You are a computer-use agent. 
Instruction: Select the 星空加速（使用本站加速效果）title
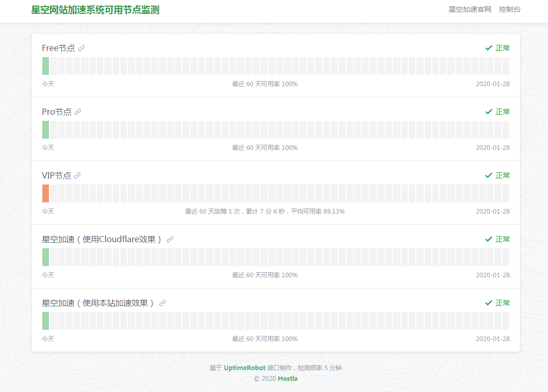pyautogui.click(x=98, y=303)
